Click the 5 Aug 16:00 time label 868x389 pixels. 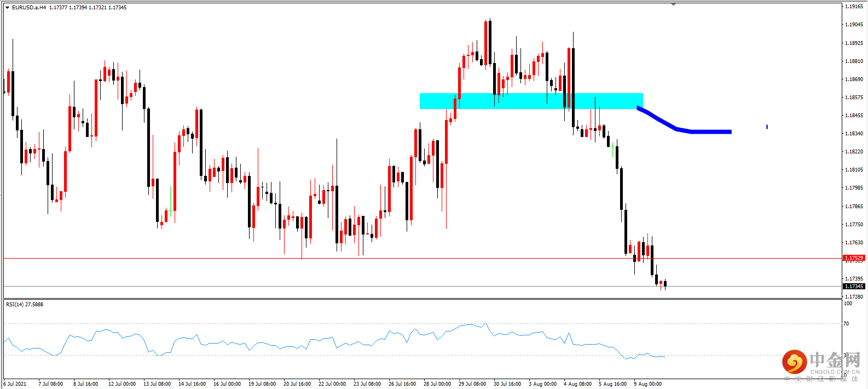point(612,384)
